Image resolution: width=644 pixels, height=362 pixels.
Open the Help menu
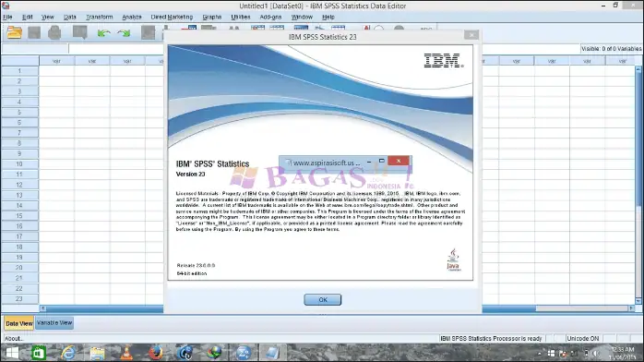328,17
